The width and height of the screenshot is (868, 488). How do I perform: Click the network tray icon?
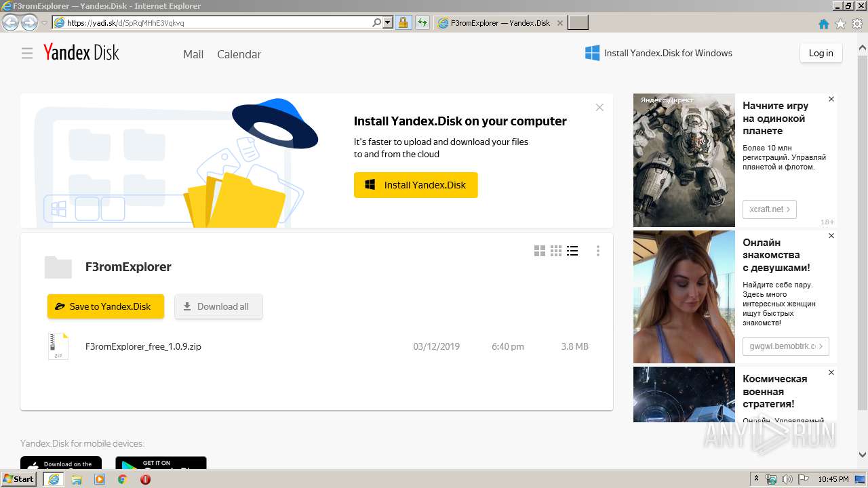771,479
